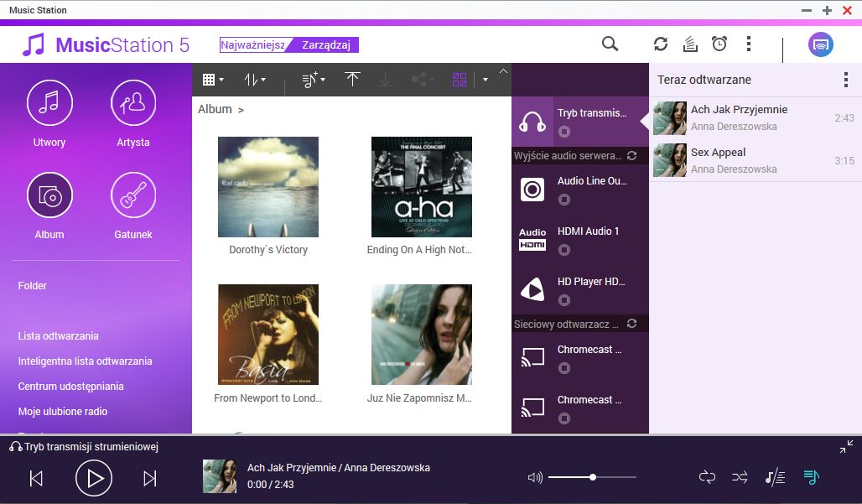Refresh the music library

pos(660,44)
